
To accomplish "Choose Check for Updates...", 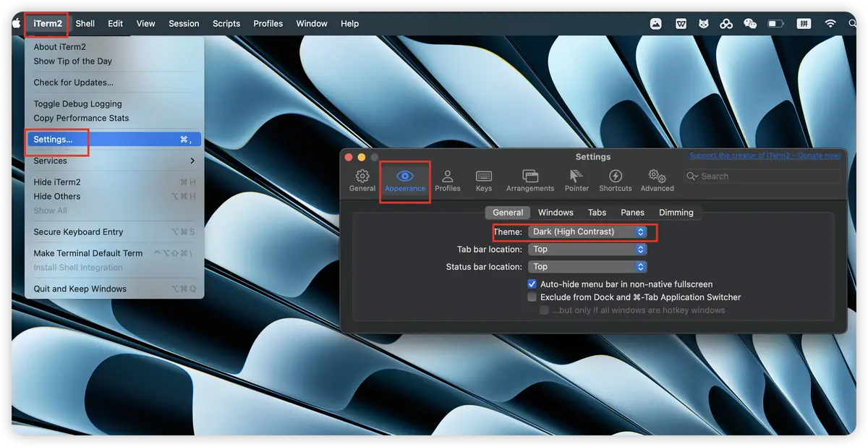I will (x=114, y=82).
